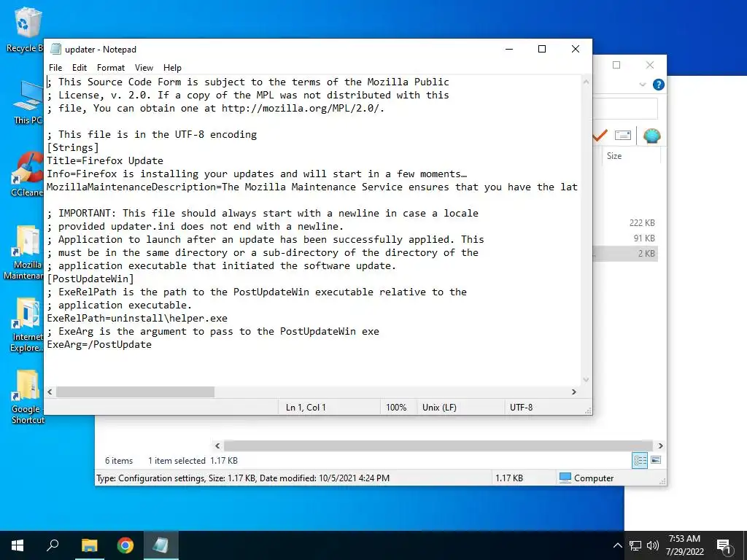Image resolution: width=747 pixels, height=560 pixels.
Task: Select the 2 KB file row
Action: point(625,253)
